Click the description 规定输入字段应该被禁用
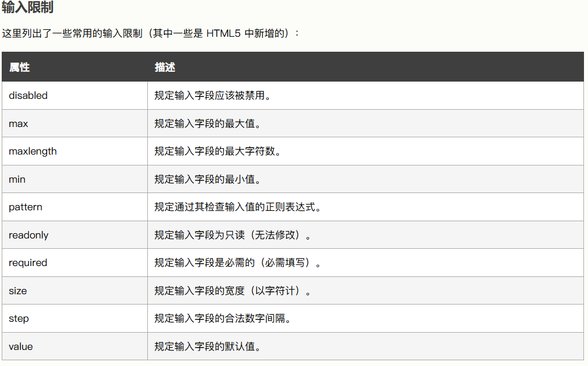This screenshot has height=366, width=588. (212, 95)
